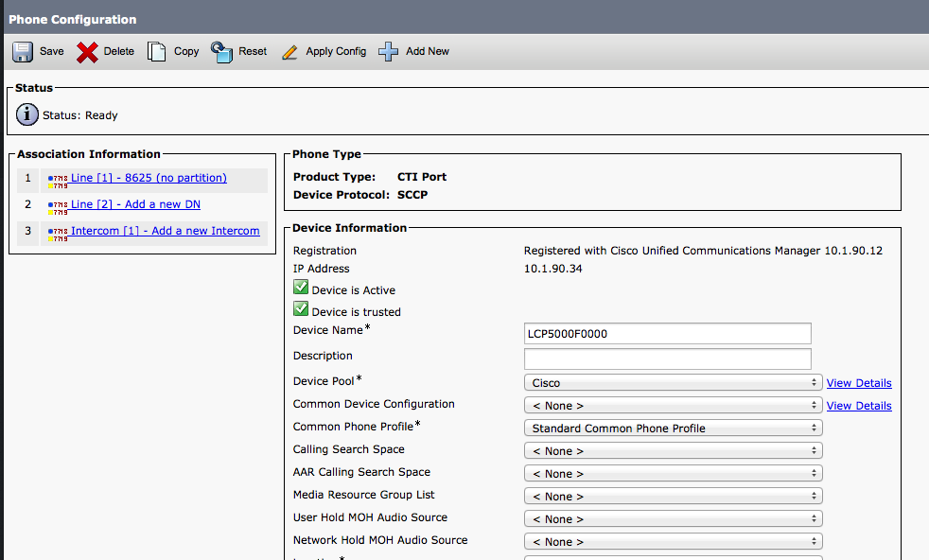Click the Status information icon
Screen dimensions: 929x560
pos(26,114)
